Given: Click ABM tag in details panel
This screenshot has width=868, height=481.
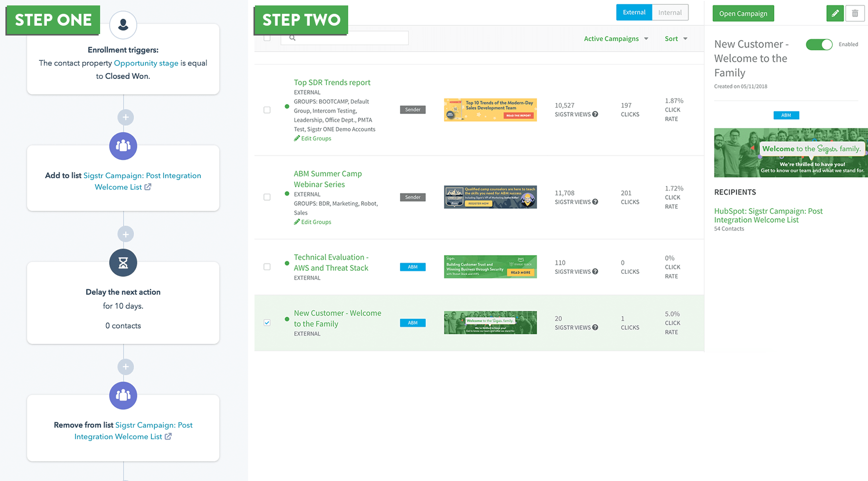Looking at the screenshot, I should [786, 115].
